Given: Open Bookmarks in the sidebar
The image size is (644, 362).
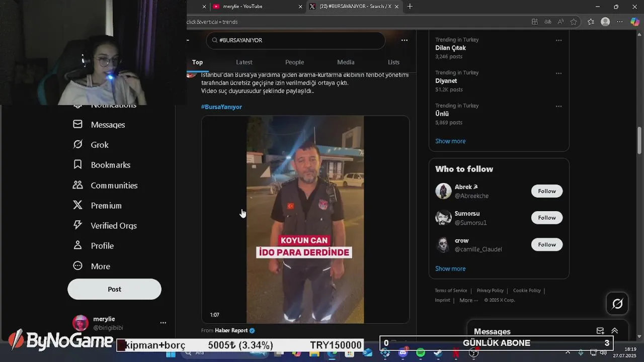Looking at the screenshot, I should pyautogui.click(x=102, y=165).
